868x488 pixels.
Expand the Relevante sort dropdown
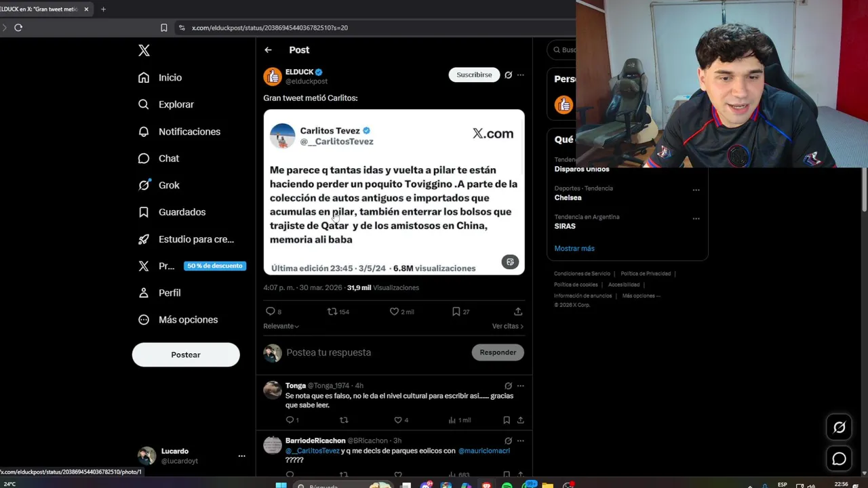[281, 326]
